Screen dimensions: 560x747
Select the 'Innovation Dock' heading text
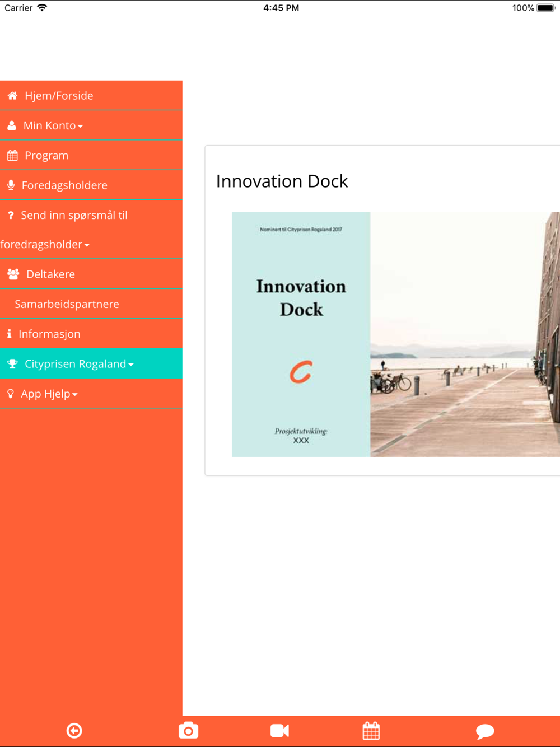pos(282,181)
